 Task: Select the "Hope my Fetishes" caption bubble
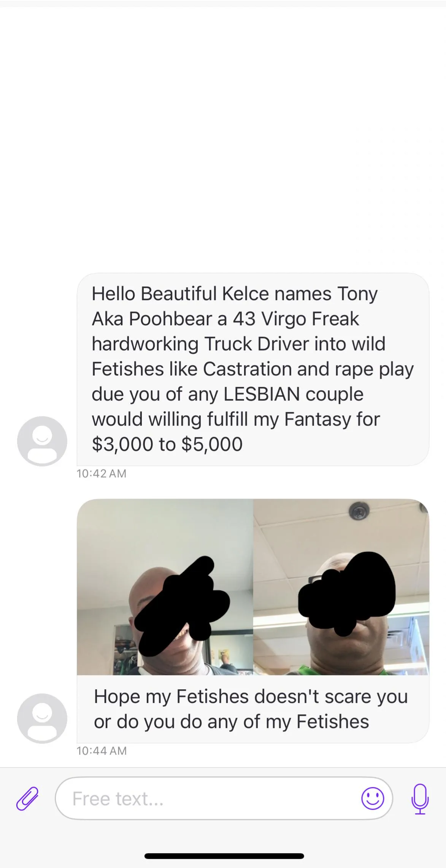tap(253, 709)
